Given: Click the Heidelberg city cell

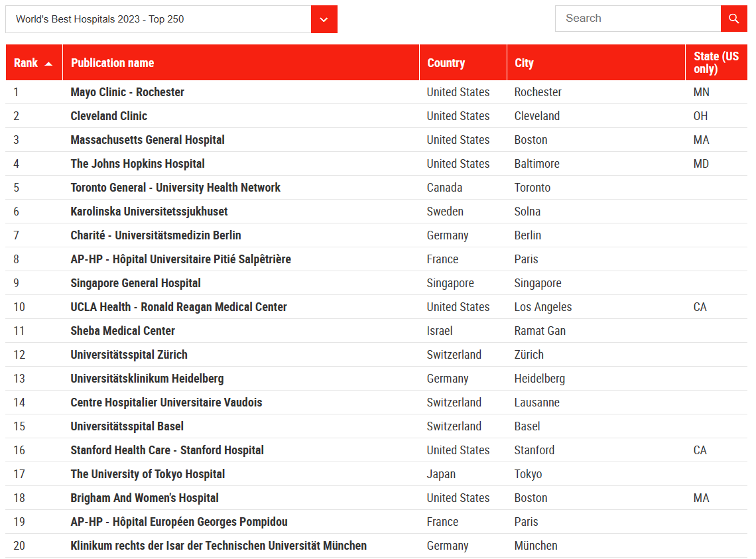Looking at the screenshot, I should tap(540, 379).
